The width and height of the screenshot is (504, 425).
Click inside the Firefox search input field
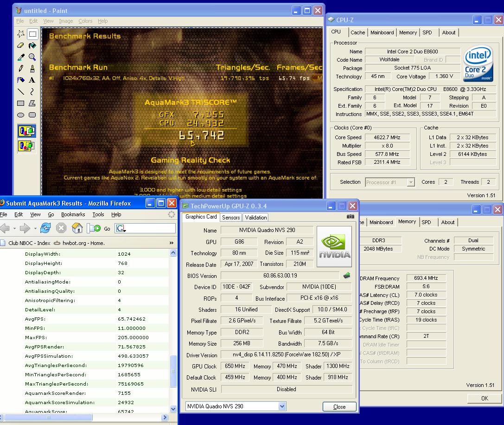click(x=151, y=228)
